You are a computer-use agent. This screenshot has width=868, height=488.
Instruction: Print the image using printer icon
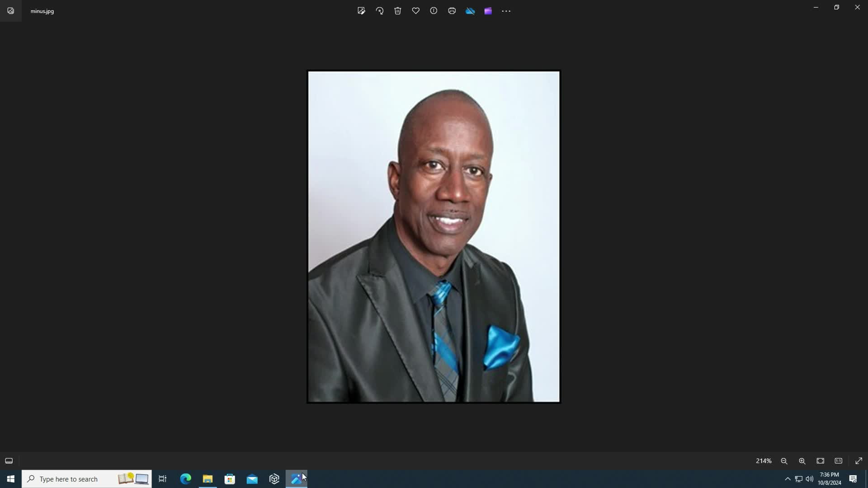(452, 11)
